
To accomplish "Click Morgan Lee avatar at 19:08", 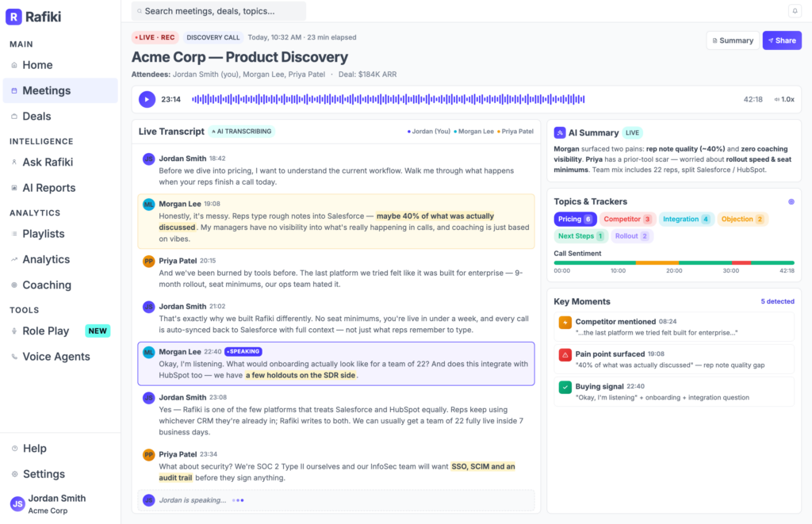I will point(148,205).
